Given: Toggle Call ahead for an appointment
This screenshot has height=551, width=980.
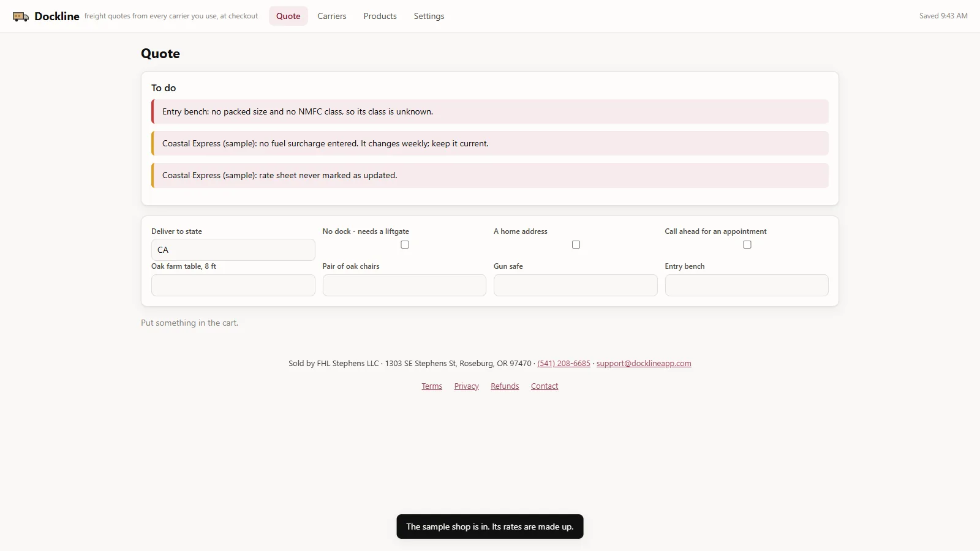Looking at the screenshot, I should point(747,244).
